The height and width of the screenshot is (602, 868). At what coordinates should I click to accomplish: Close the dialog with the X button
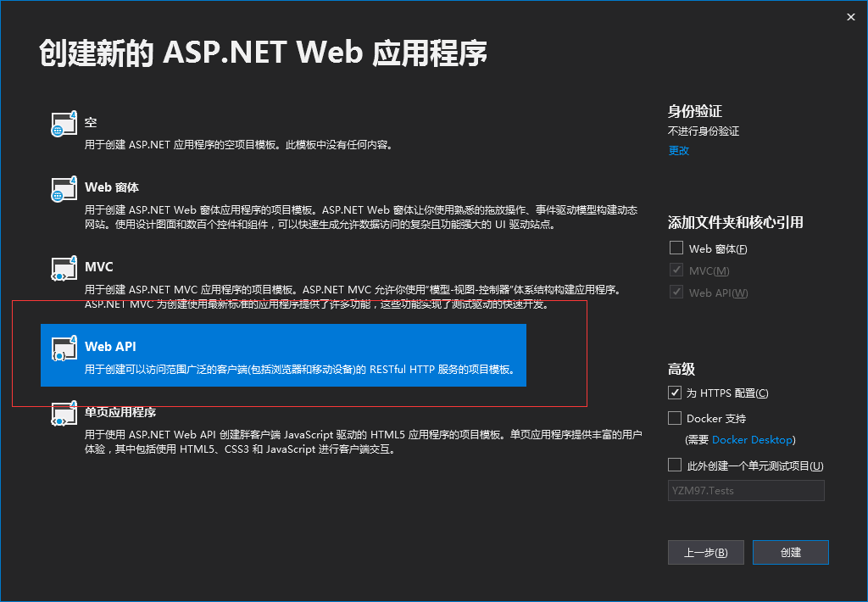pyautogui.click(x=851, y=17)
